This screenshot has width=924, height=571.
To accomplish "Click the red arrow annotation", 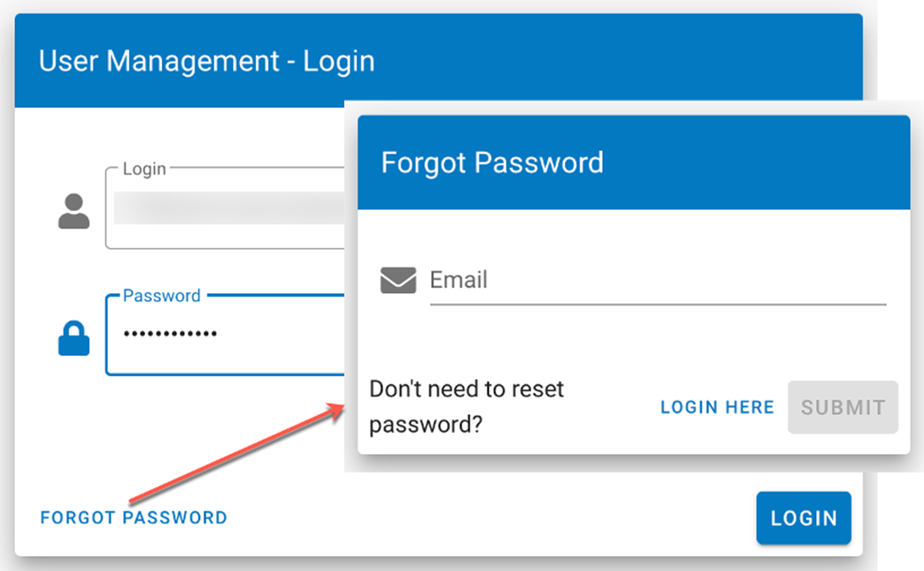I will pos(235,452).
